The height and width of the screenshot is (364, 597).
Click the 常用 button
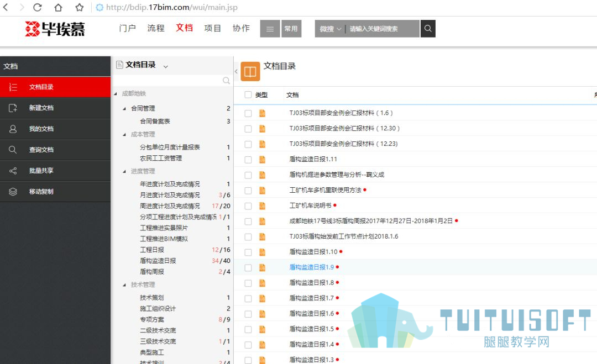[291, 29]
